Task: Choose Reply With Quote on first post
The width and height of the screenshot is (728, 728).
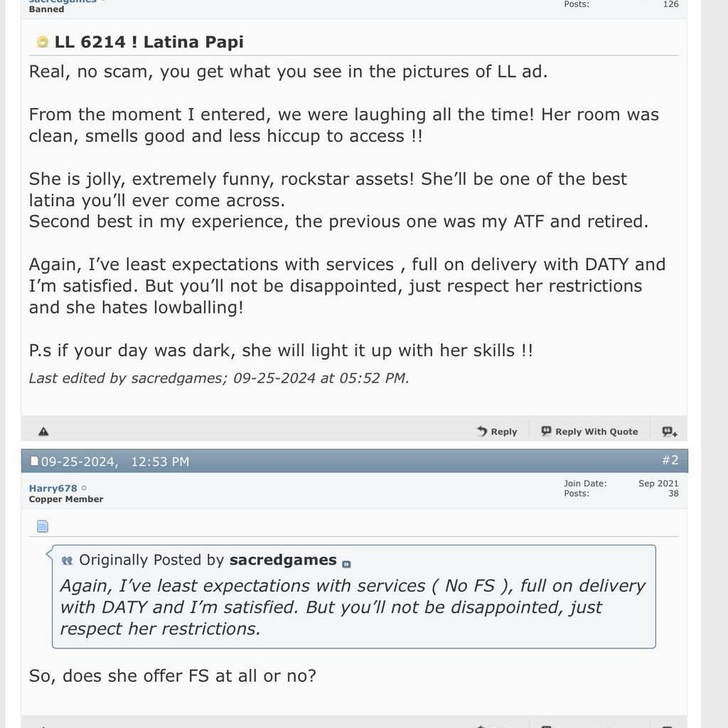Action: tap(589, 432)
